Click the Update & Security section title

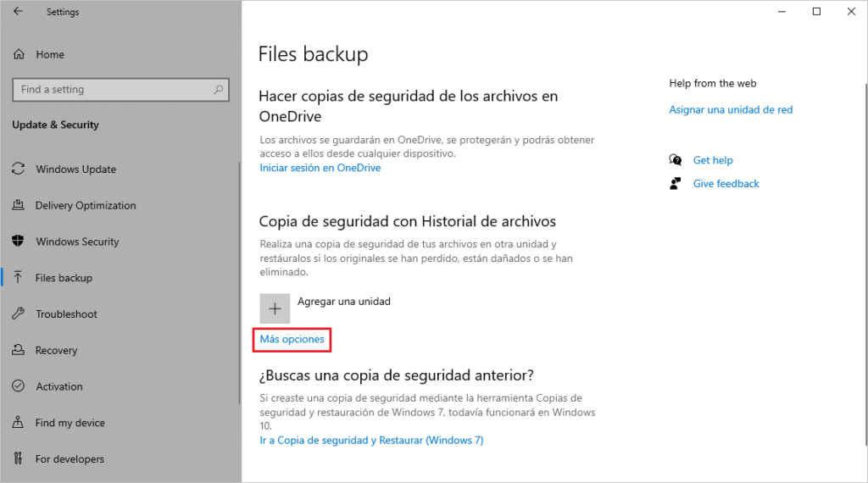(55, 125)
